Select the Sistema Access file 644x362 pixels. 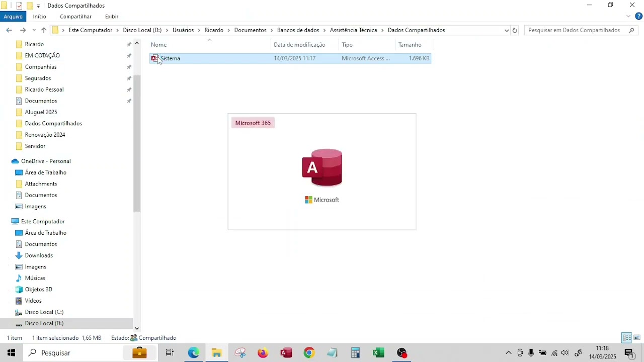click(x=290, y=58)
